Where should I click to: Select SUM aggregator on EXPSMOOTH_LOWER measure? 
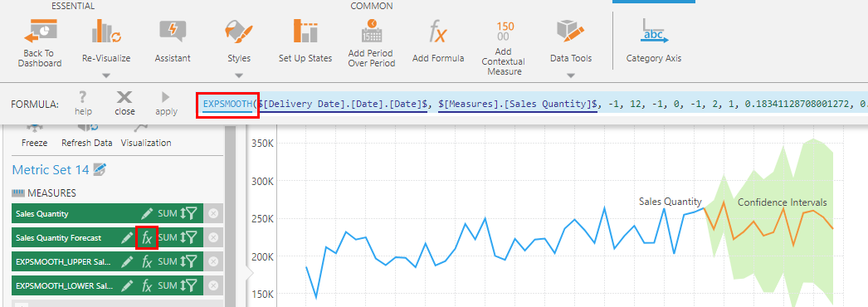click(167, 286)
